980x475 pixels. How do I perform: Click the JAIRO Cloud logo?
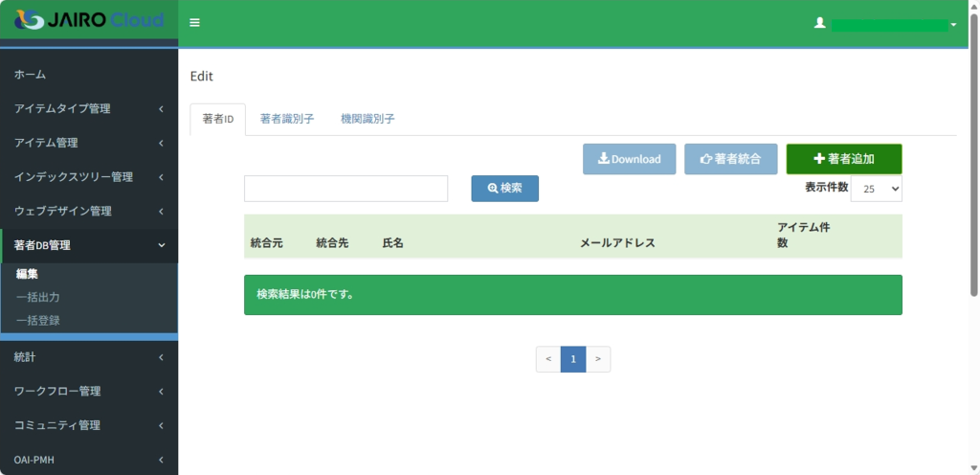(89, 20)
